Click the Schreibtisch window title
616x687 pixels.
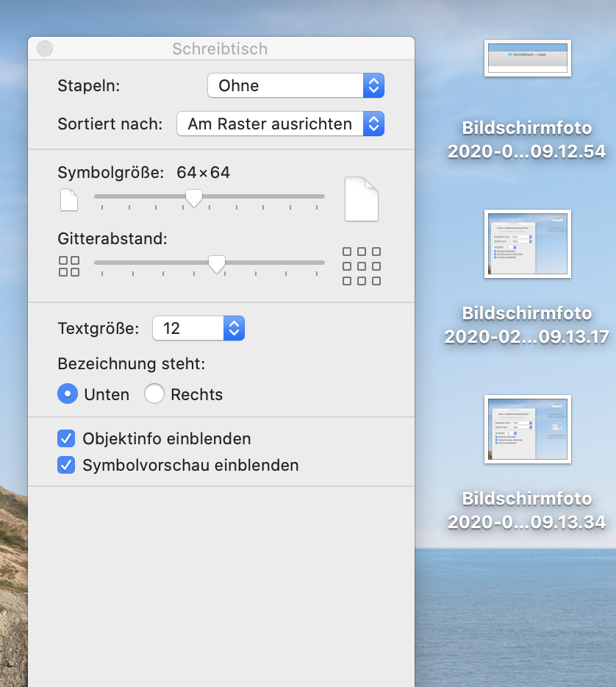[x=220, y=49]
